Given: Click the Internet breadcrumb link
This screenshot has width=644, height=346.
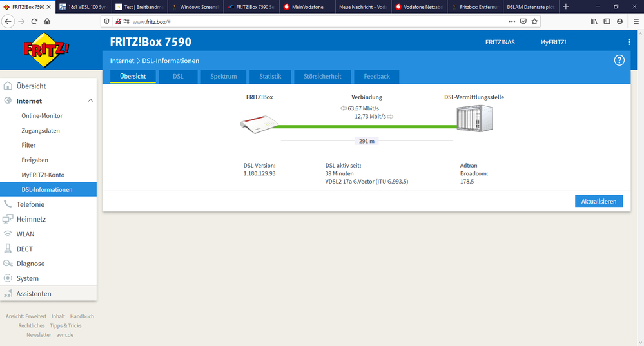Looking at the screenshot, I should [122, 61].
